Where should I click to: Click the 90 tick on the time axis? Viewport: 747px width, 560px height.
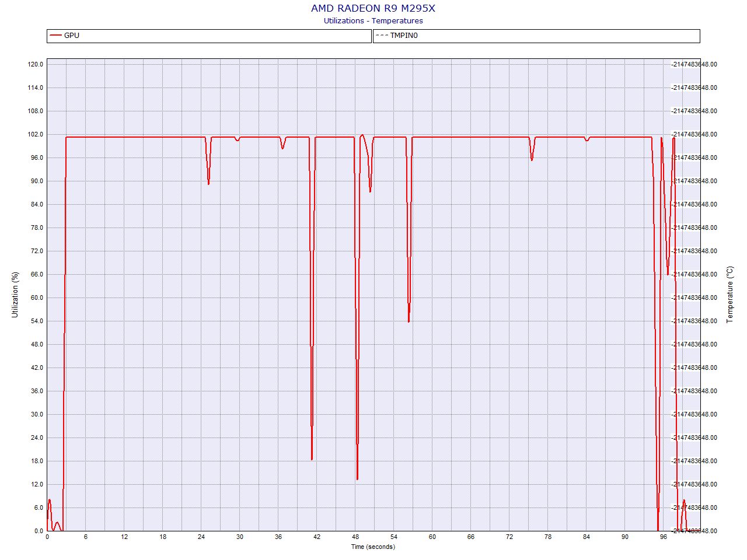(x=625, y=537)
